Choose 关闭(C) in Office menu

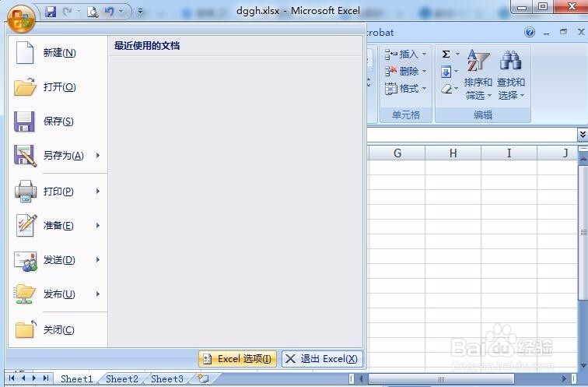[58, 330]
